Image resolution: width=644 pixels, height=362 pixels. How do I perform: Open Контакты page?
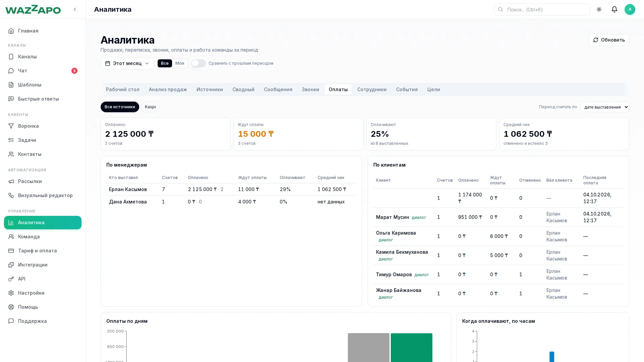43,154
